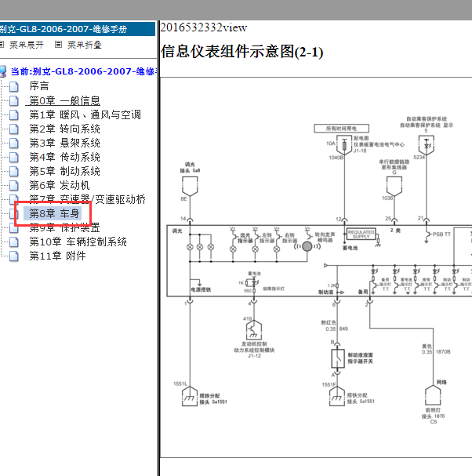Open 第2章 转向系统 chapter
Screen dimensions: 472x476
coord(64,129)
